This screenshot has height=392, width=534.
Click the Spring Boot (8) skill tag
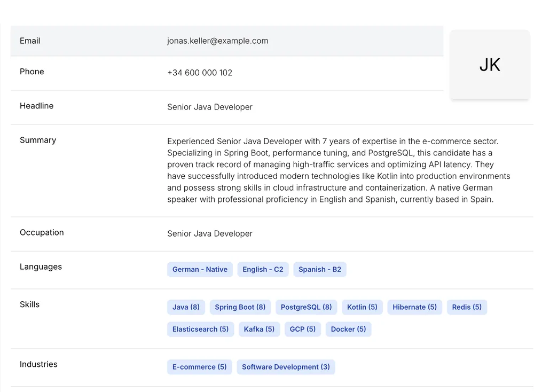click(240, 307)
